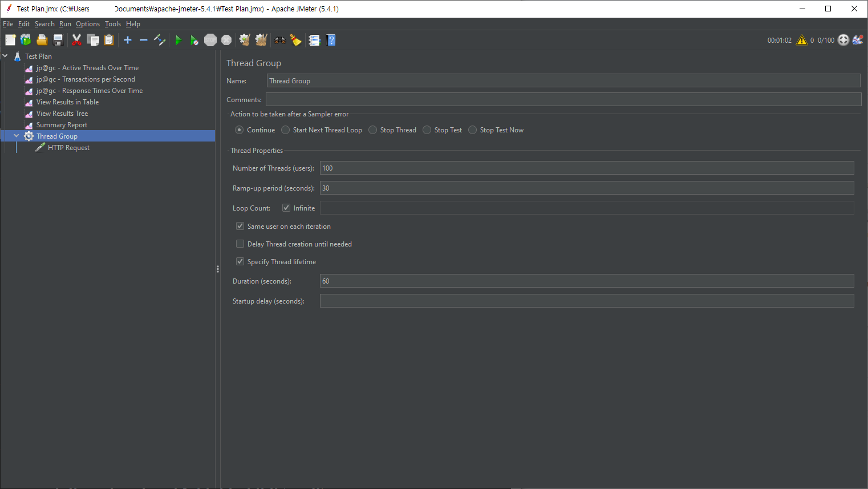The height and width of the screenshot is (489, 868).
Task: Select Summary Report node
Action: (x=62, y=125)
